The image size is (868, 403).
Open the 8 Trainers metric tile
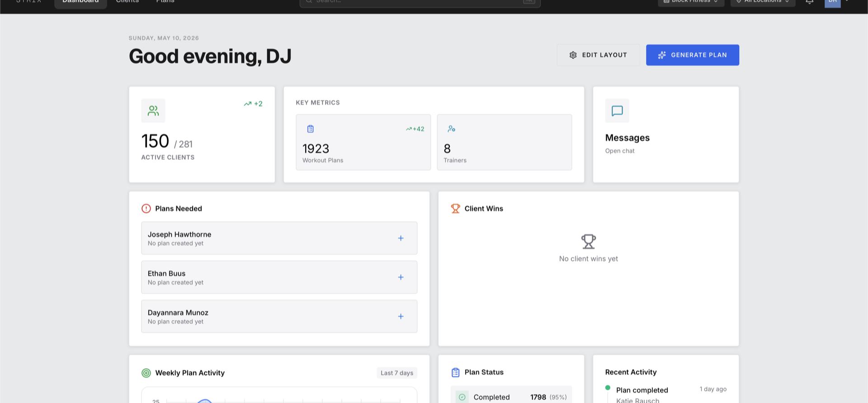pos(505,142)
